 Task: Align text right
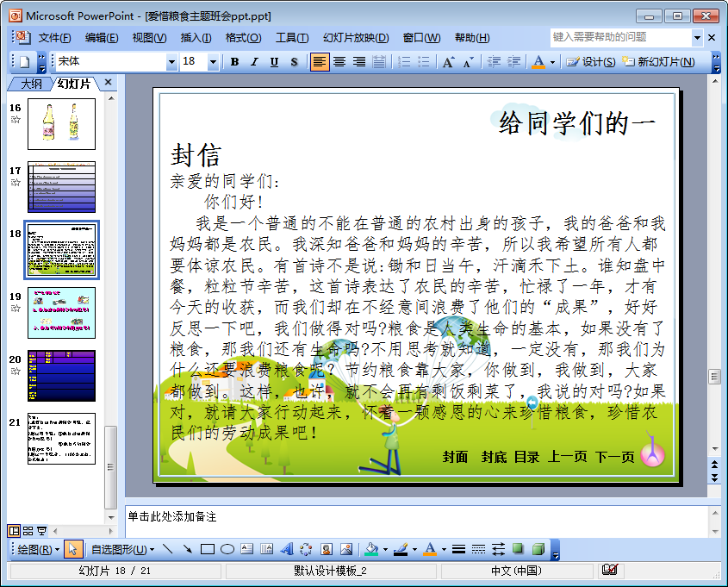(359, 62)
